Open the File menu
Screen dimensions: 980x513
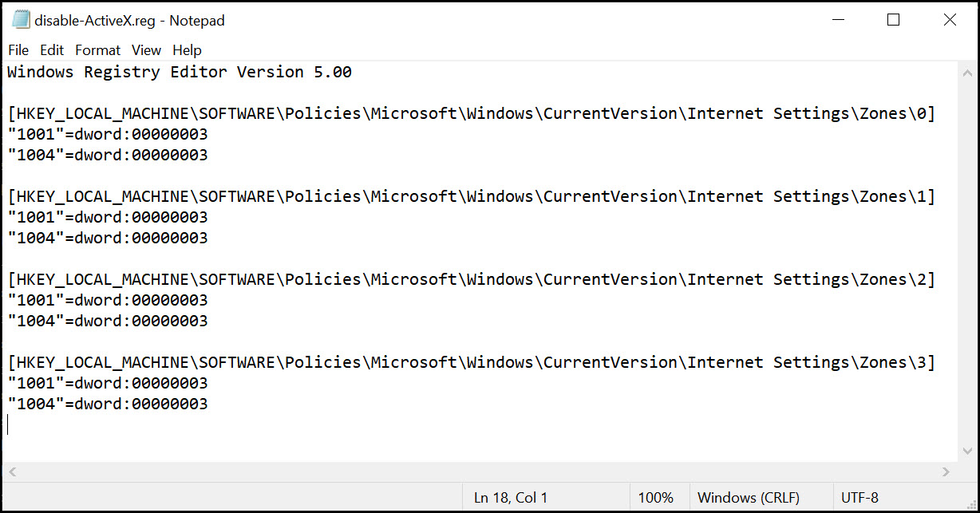18,49
